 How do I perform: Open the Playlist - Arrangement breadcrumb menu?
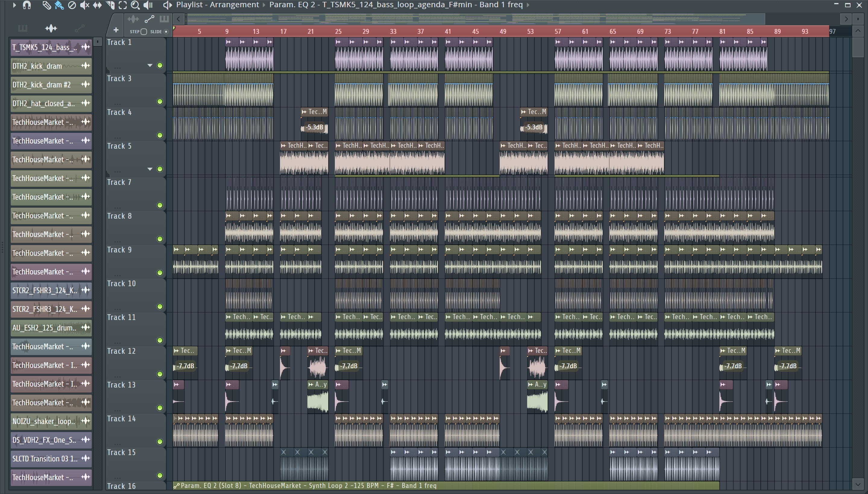click(218, 5)
